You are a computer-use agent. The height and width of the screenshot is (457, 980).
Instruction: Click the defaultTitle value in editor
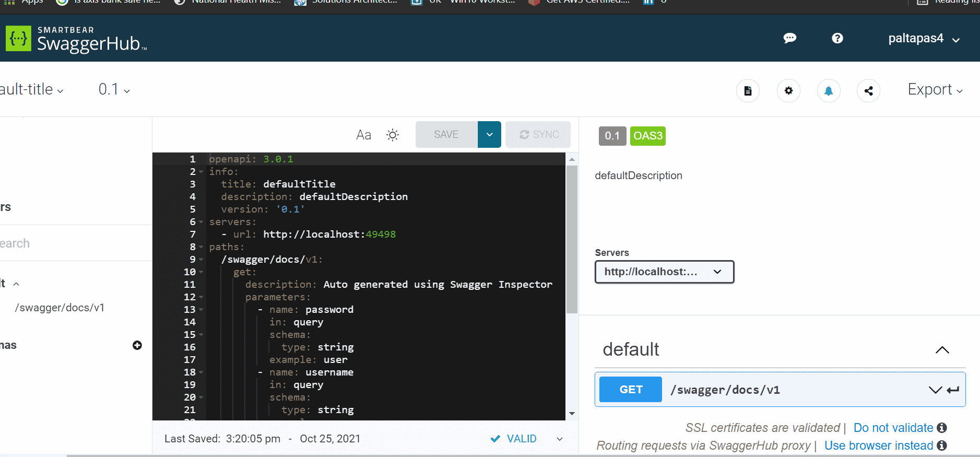[x=299, y=184]
